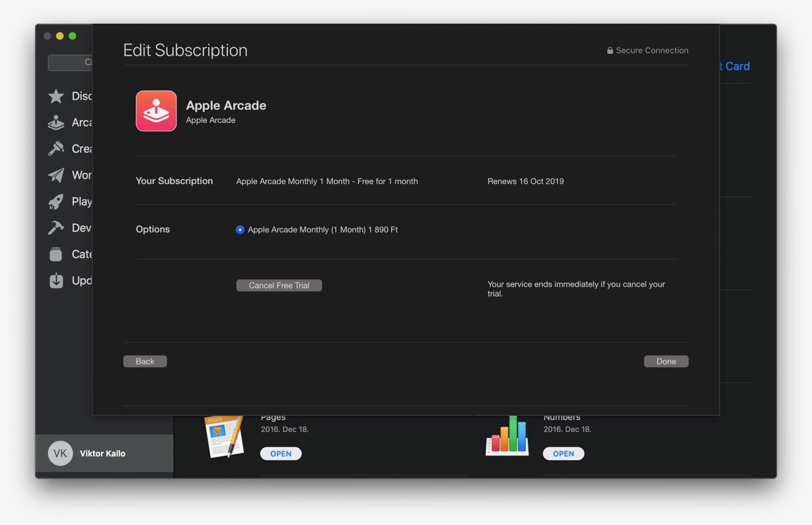Click the 'Your service ends immediately' notice
812x525 pixels.
coord(576,289)
